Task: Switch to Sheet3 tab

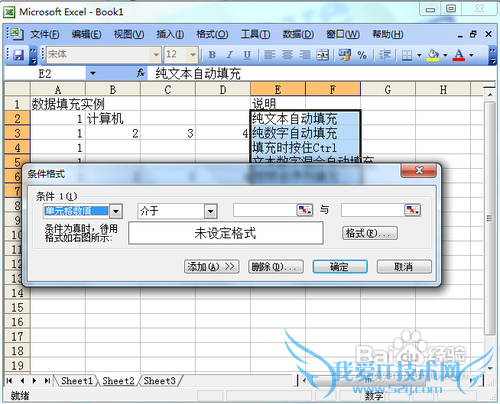Action: pyautogui.click(x=159, y=381)
